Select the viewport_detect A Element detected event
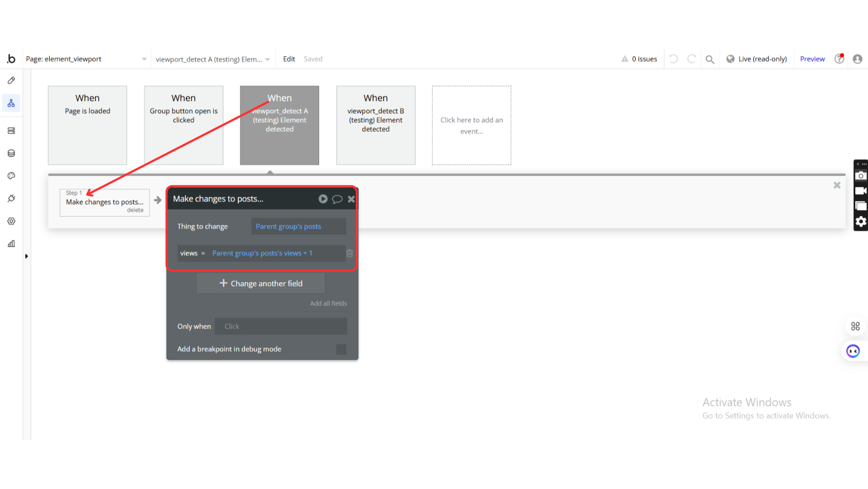 click(279, 125)
